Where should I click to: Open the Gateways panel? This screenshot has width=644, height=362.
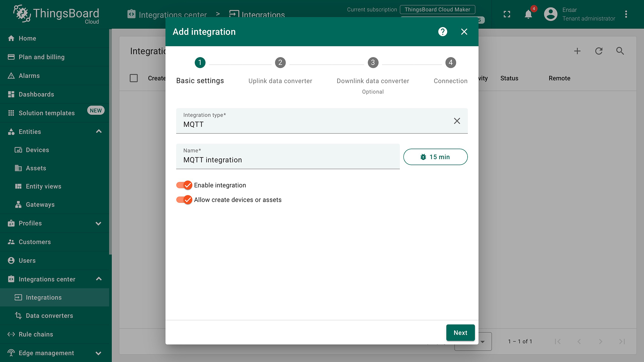point(40,204)
